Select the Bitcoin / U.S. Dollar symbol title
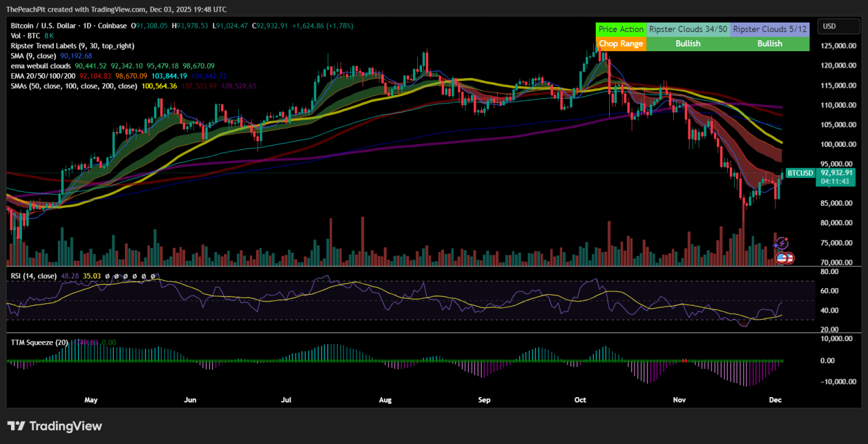 (43, 26)
